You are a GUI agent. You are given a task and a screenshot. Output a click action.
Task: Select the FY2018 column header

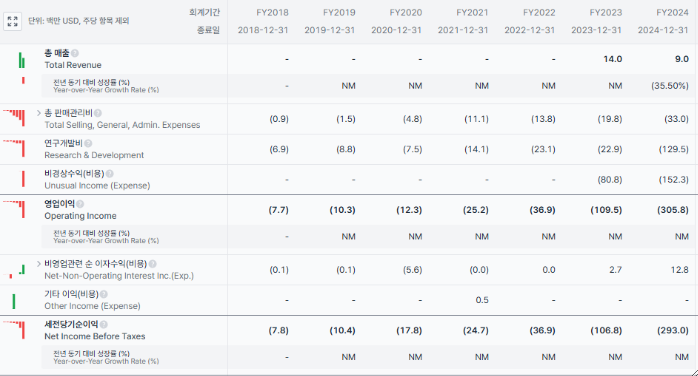point(272,12)
